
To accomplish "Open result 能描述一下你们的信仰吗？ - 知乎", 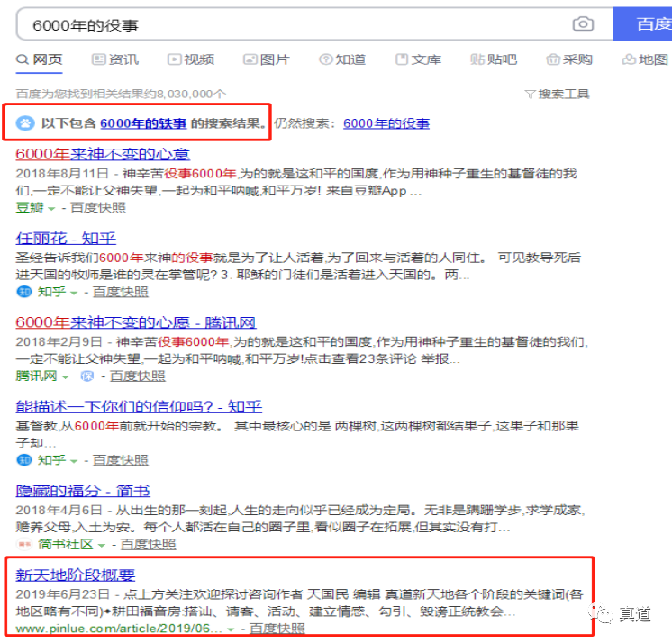I will (x=139, y=406).
